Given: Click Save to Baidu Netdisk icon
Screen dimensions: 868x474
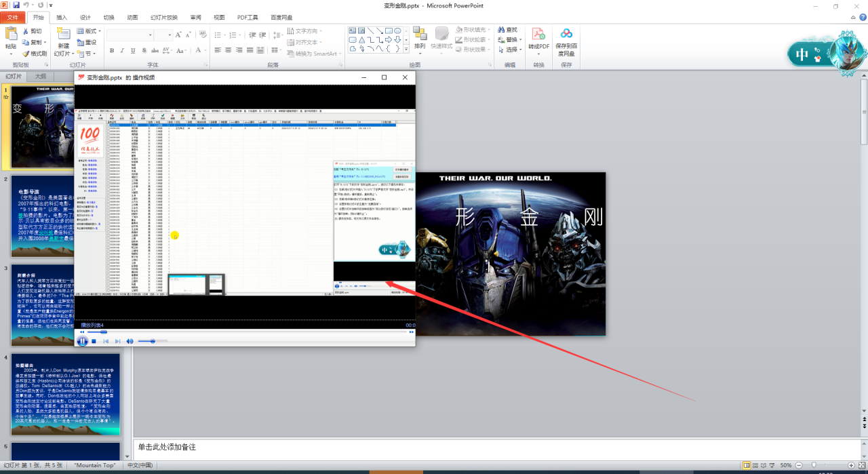Looking at the screenshot, I should coord(566,34).
